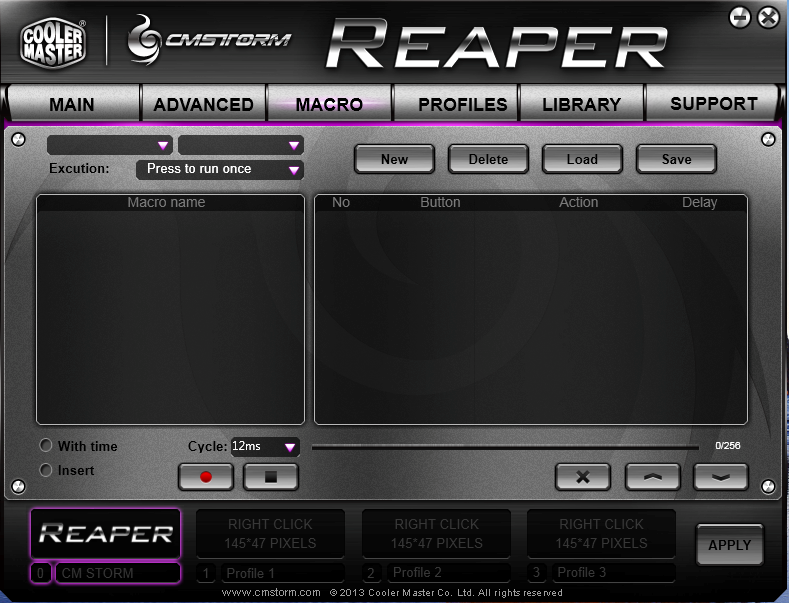Click the New macro button
The height and width of the screenshot is (603, 789).
pyautogui.click(x=394, y=159)
